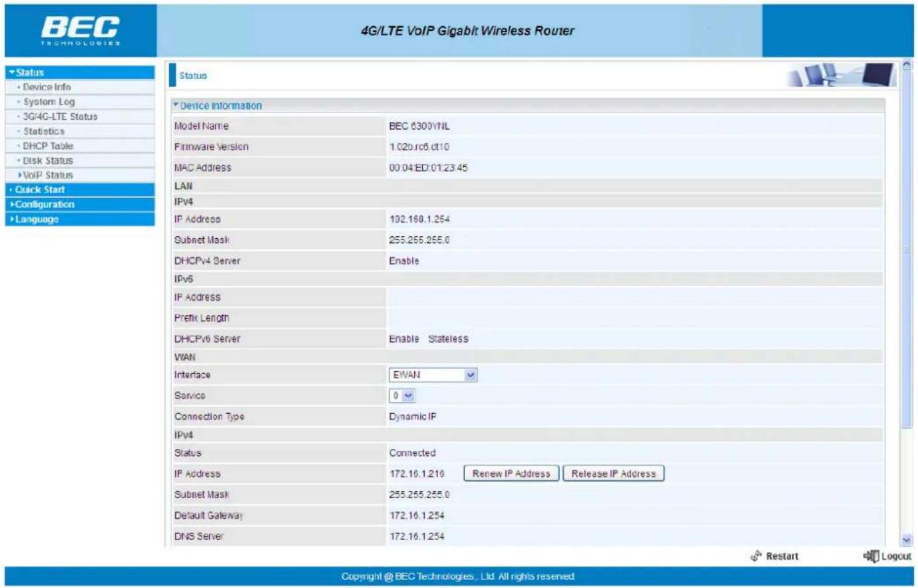Open DHCP Table page
This screenshot has width=918, height=588.
point(48,146)
